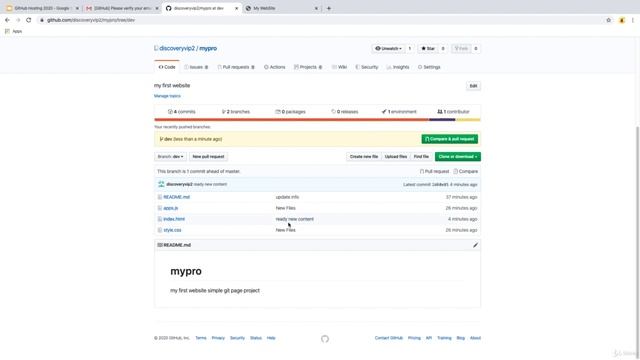View 0 releases
Viewport: 640px width, 360px height.
(344, 111)
